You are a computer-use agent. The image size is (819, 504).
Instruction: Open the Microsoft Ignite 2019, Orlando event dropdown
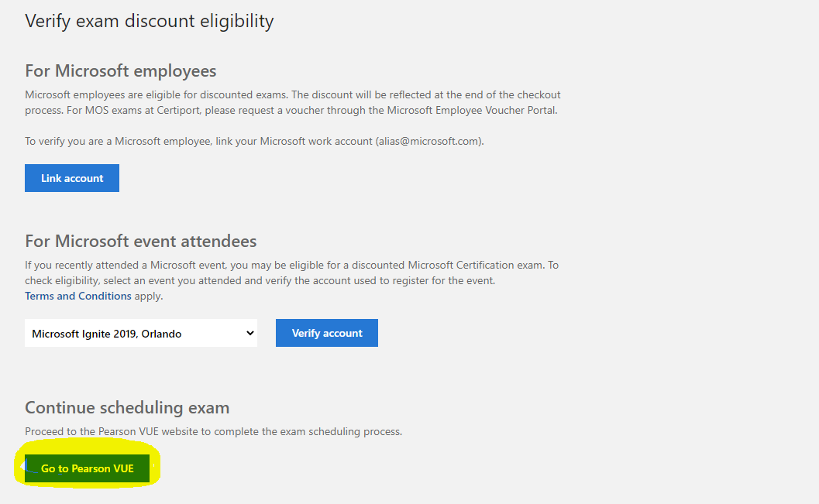[141, 333]
